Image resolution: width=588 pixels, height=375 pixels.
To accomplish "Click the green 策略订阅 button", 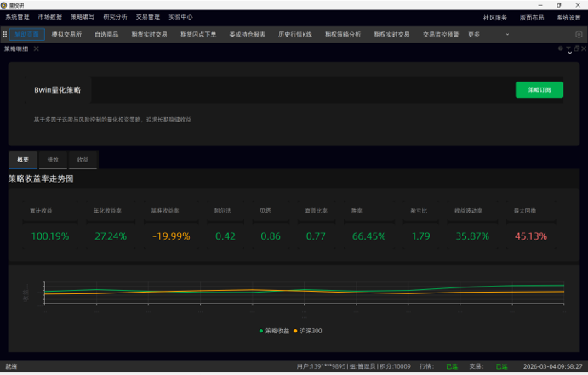I will 539,89.
